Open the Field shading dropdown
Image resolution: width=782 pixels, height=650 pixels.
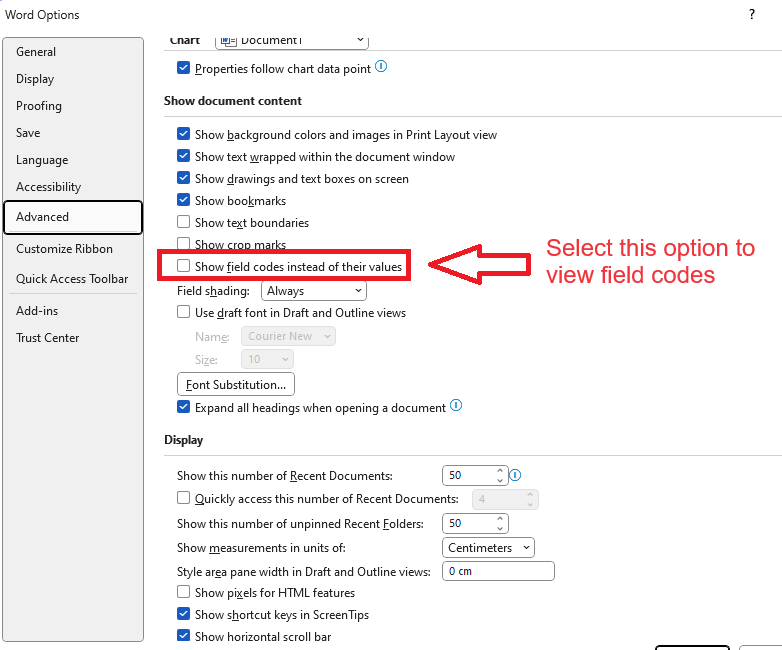[x=314, y=291]
